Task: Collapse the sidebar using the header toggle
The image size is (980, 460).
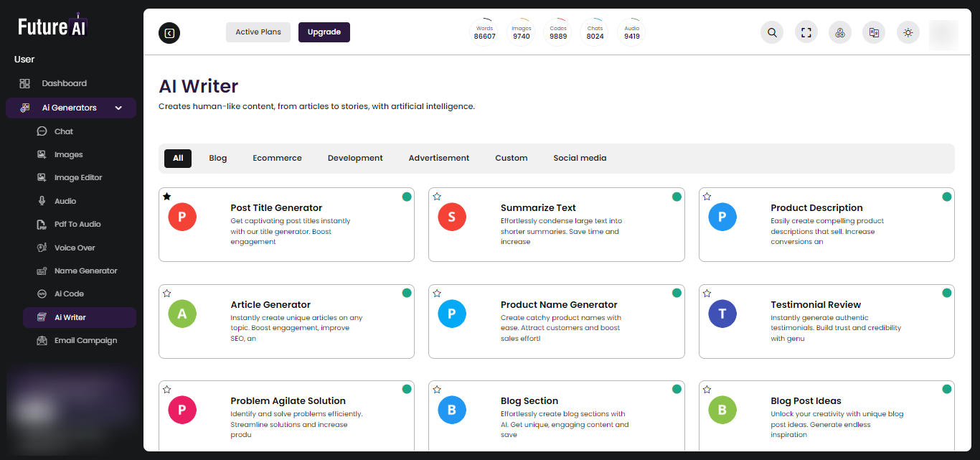Action: pos(169,32)
